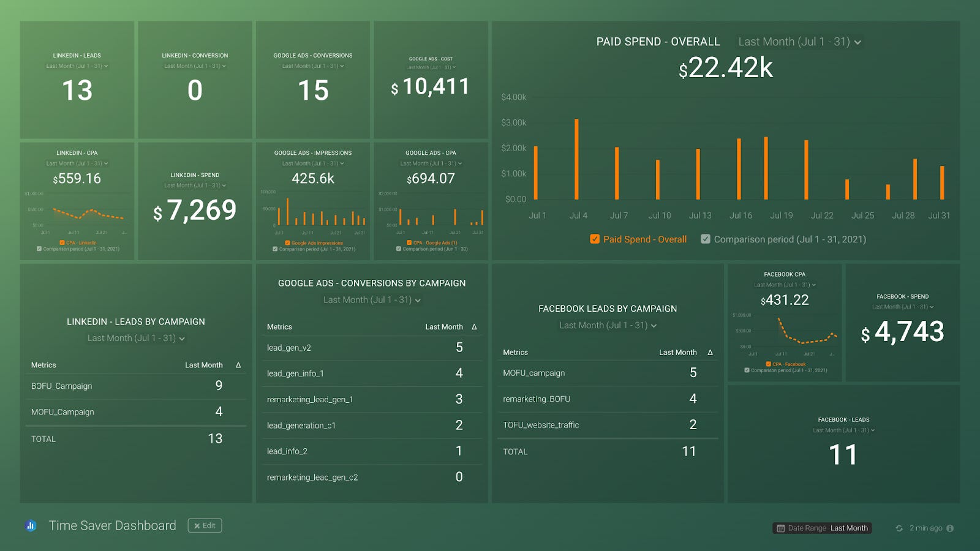The width and height of the screenshot is (980, 551).
Task: Uncheck the Paid Spend - Overall legend checkbox
Action: tap(594, 239)
